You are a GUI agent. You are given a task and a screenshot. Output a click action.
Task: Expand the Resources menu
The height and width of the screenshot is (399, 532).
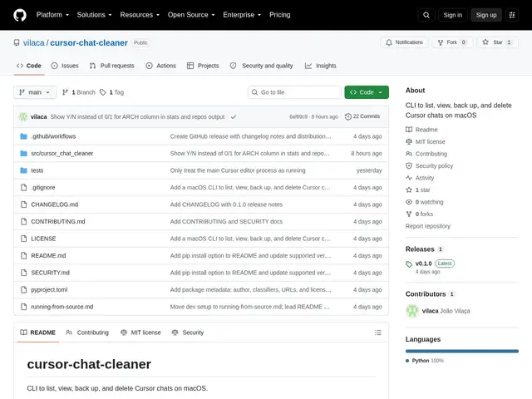pyautogui.click(x=140, y=15)
